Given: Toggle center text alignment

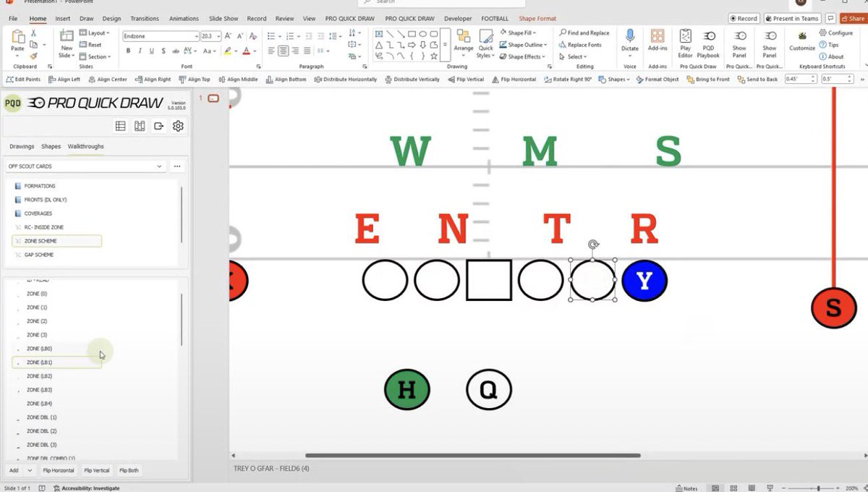Looking at the screenshot, I should click(x=284, y=51).
